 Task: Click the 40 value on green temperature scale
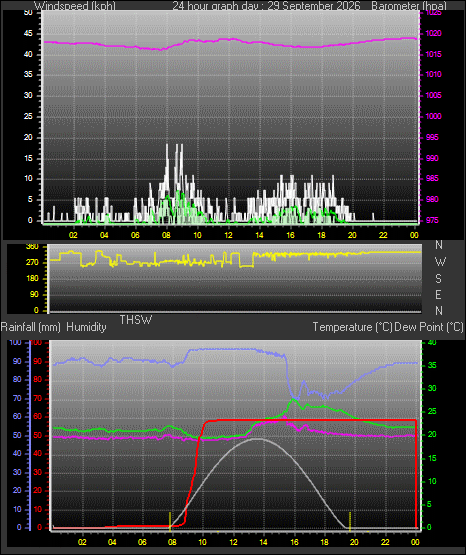[x=432, y=343]
